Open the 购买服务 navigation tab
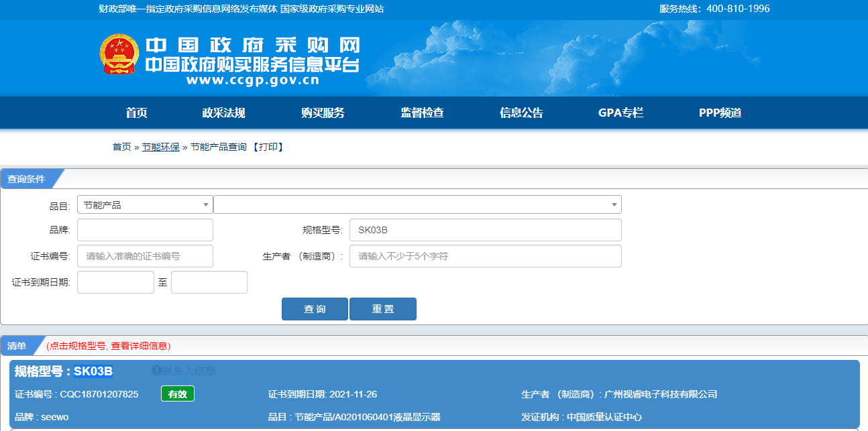 coord(323,113)
